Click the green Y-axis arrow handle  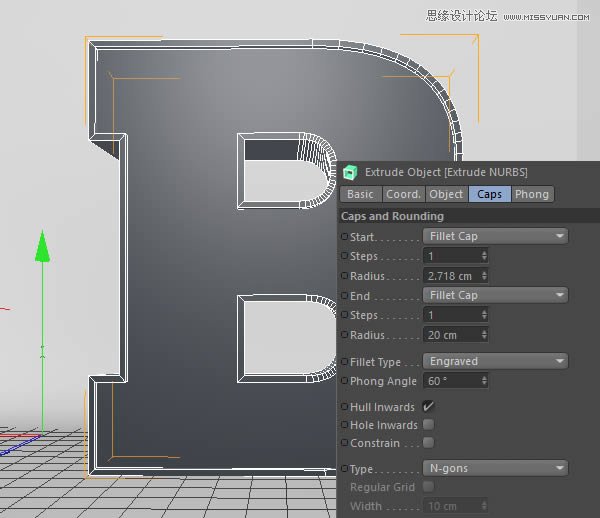pyautogui.click(x=42, y=246)
